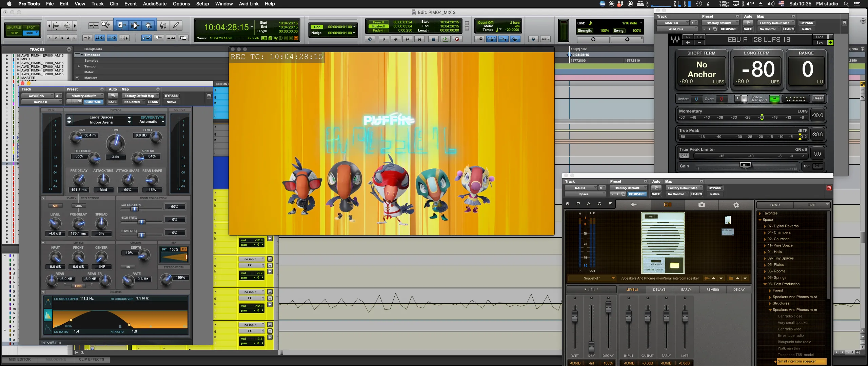Enable SLIP edit mode
Image resolution: width=868 pixels, height=366 pixels.
point(14,33)
